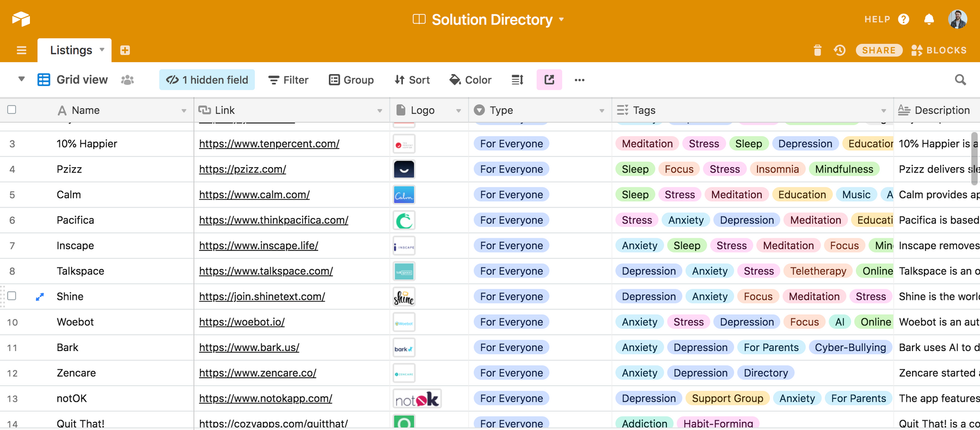980x430 pixels.
Task: Open the trash bin icon
Action: pos(817,50)
